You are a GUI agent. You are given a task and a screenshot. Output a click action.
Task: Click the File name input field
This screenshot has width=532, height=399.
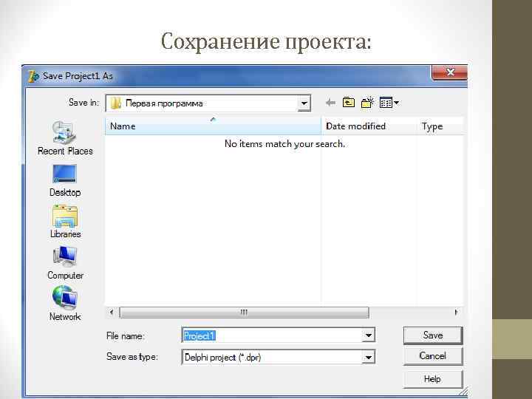click(x=272, y=335)
